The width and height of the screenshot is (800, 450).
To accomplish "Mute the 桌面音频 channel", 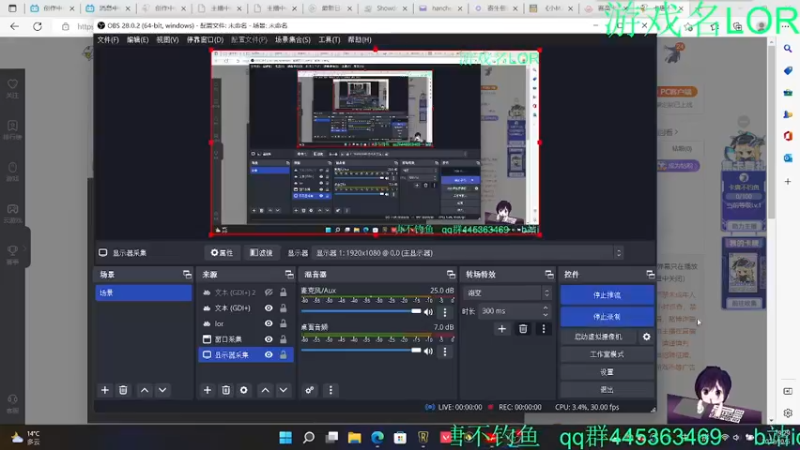I will click(x=429, y=351).
